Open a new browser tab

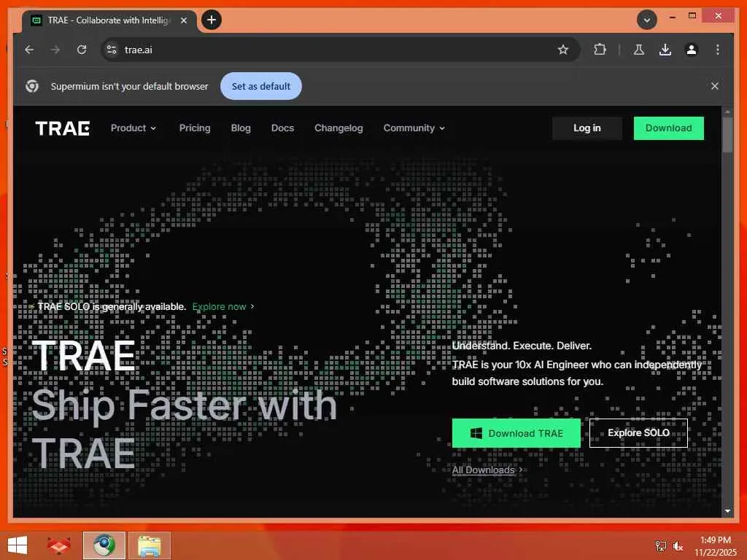[x=212, y=20]
